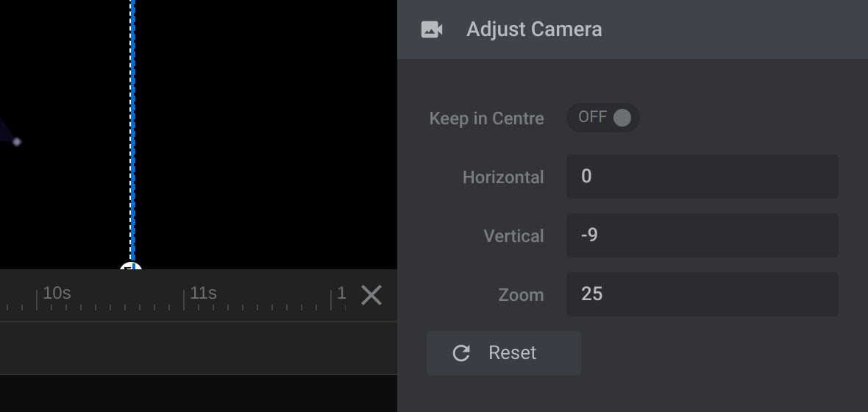Select the round playhead handle above timeline
The width and height of the screenshot is (868, 412).
point(131,267)
